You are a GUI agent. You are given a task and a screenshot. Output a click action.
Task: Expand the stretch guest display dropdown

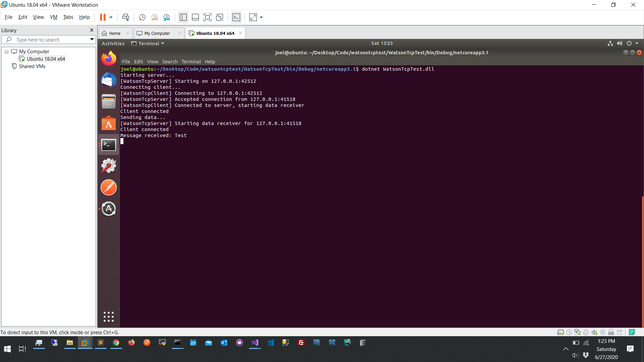[x=261, y=17]
